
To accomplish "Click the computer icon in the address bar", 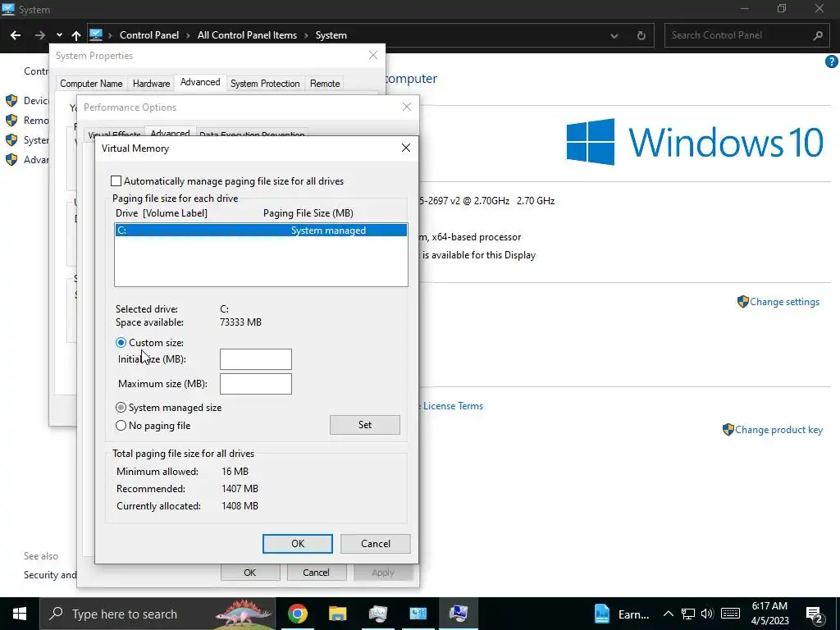I will (x=96, y=34).
